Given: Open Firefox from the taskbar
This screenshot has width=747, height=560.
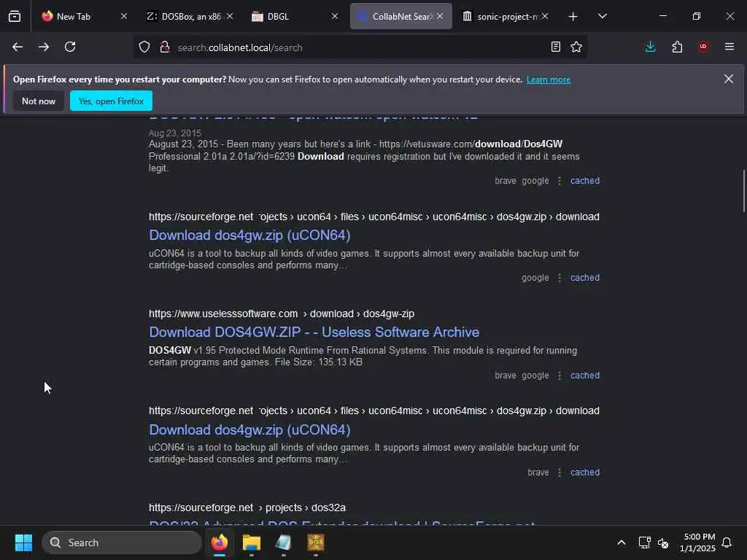Looking at the screenshot, I should (x=220, y=542).
